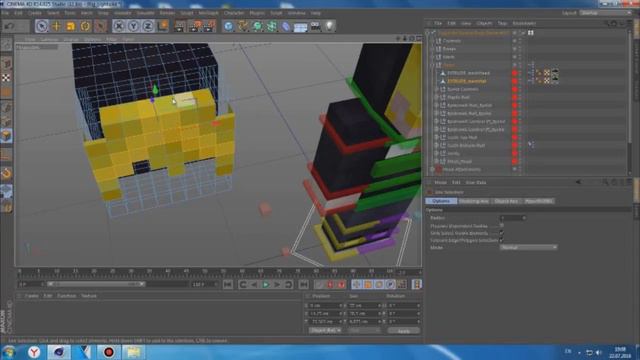Open the Render Settings icon
This screenshot has width=640, height=360.
click(x=209, y=26)
